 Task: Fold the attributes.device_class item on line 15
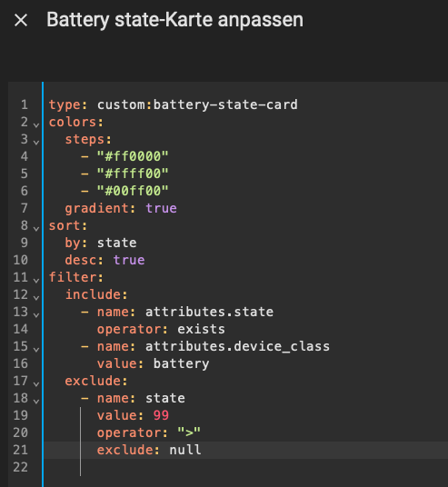(x=36, y=350)
